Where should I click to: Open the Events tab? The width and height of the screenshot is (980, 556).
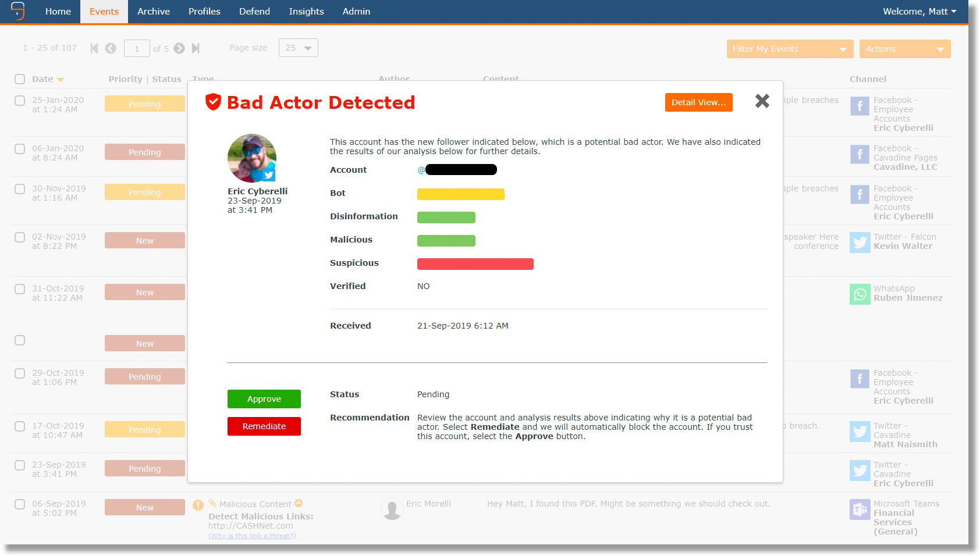pos(104,12)
